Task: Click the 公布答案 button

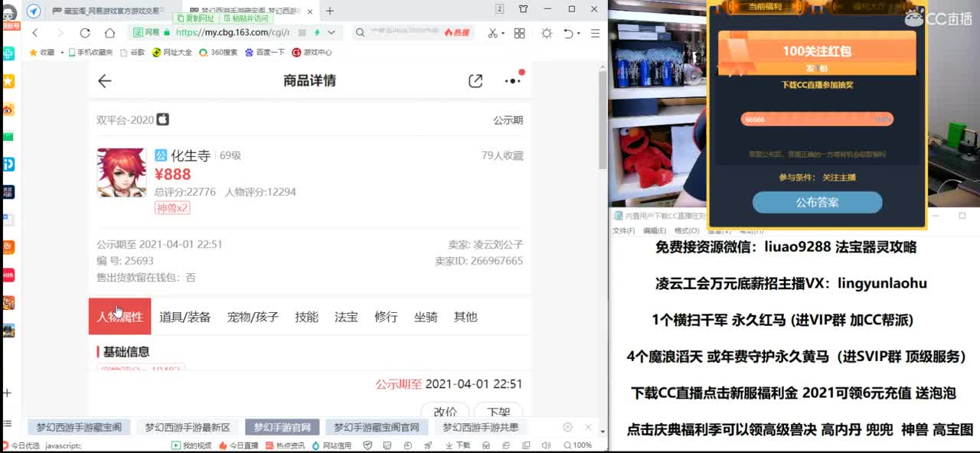Action: click(x=817, y=203)
